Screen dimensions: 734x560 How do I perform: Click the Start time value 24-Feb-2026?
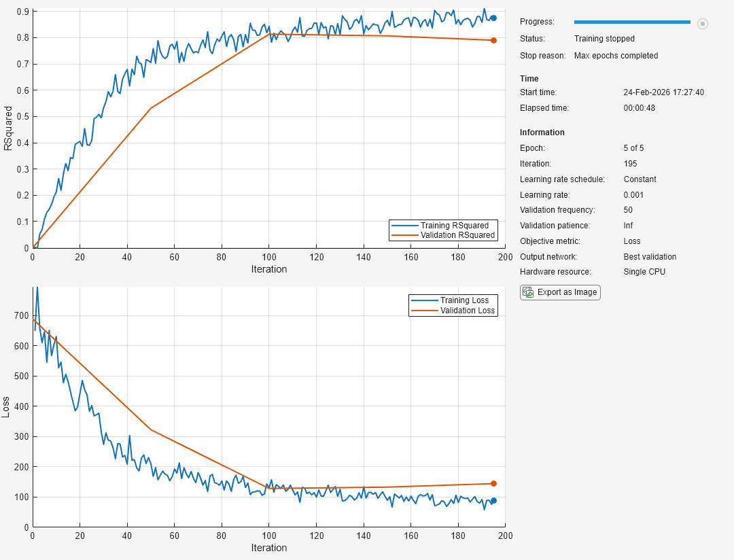click(663, 92)
